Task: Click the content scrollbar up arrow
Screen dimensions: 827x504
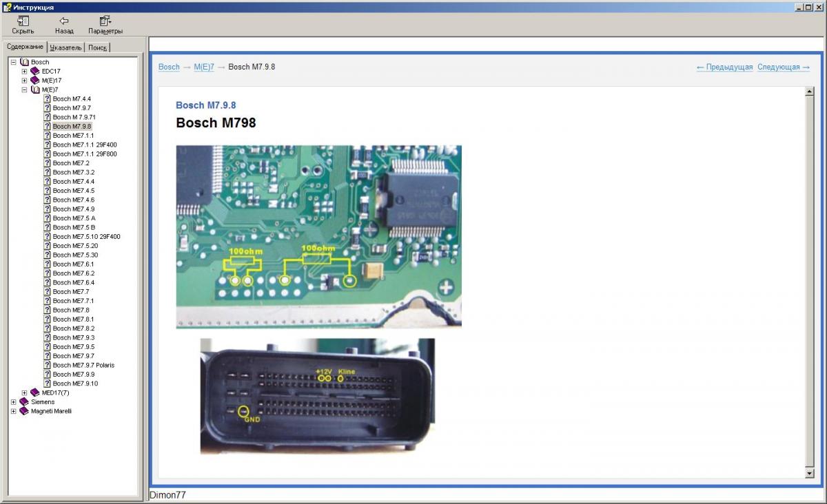Action: pyautogui.click(x=810, y=92)
